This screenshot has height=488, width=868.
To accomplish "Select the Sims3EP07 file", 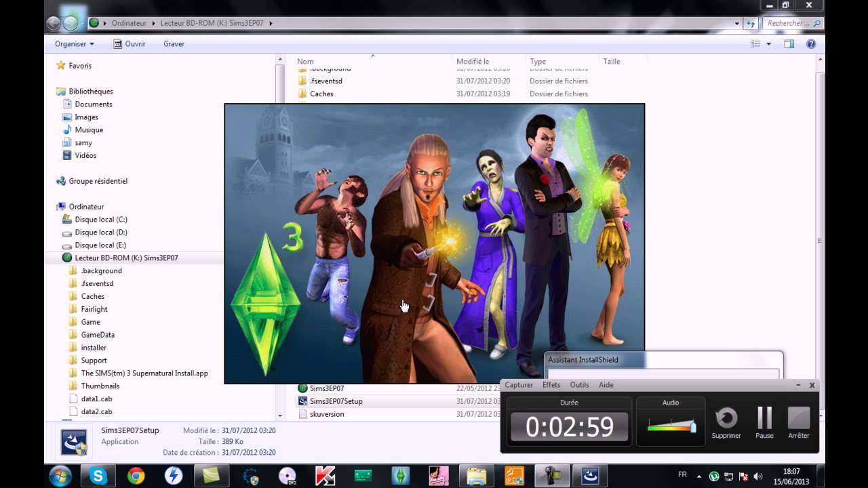I will (326, 388).
